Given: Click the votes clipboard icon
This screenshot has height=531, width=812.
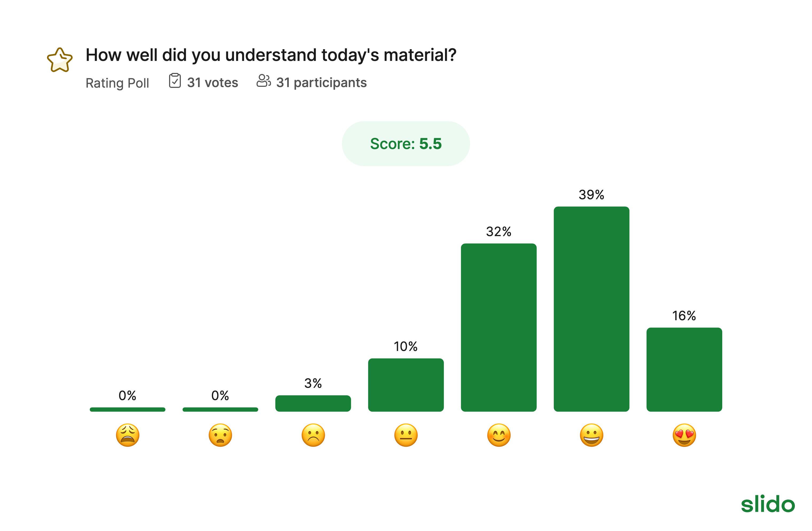Looking at the screenshot, I should [175, 81].
